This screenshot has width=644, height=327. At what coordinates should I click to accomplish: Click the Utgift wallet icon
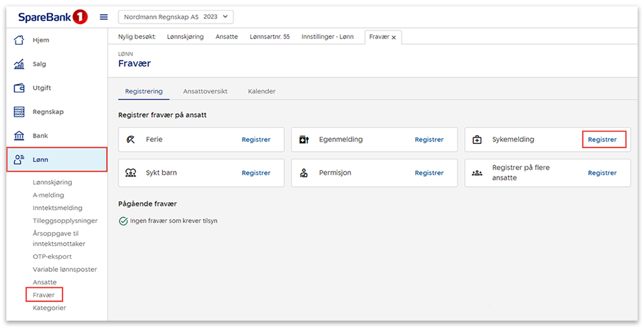[x=19, y=88]
